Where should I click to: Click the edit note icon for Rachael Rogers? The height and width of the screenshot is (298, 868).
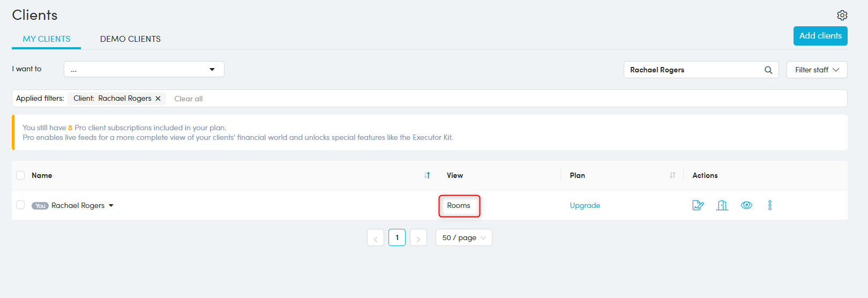pos(698,205)
